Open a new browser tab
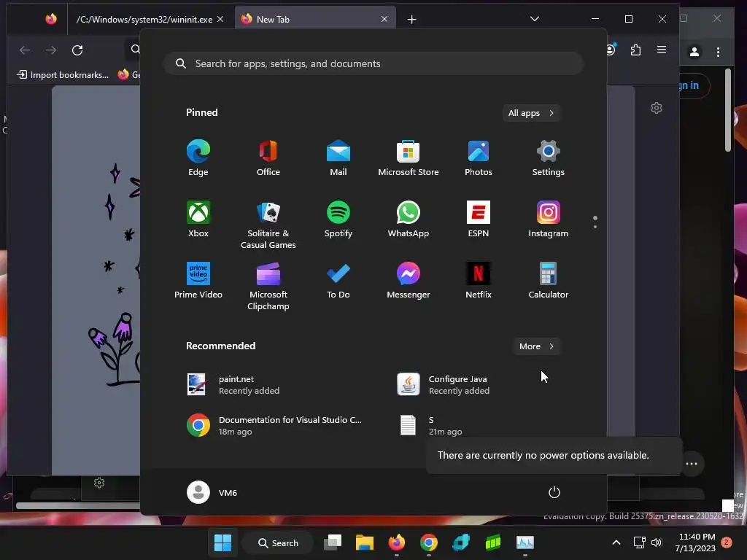Image resolution: width=747 pixels, height=560 pixels. tap(412, 20)
